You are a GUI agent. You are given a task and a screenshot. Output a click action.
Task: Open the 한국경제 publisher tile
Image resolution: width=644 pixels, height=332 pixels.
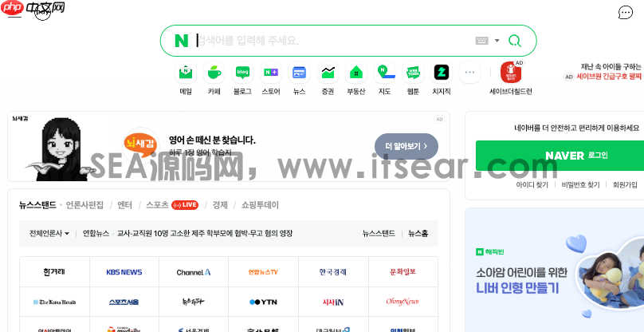(x=333, y=272)
